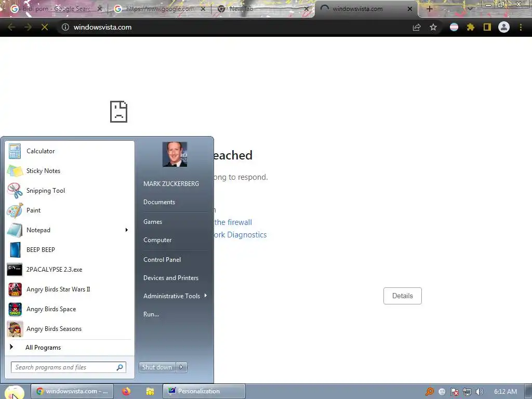Screen dimensions: 532x399
Task: Select the windowsvista.com Chrome taskbar button
Action: coord(72,391)
